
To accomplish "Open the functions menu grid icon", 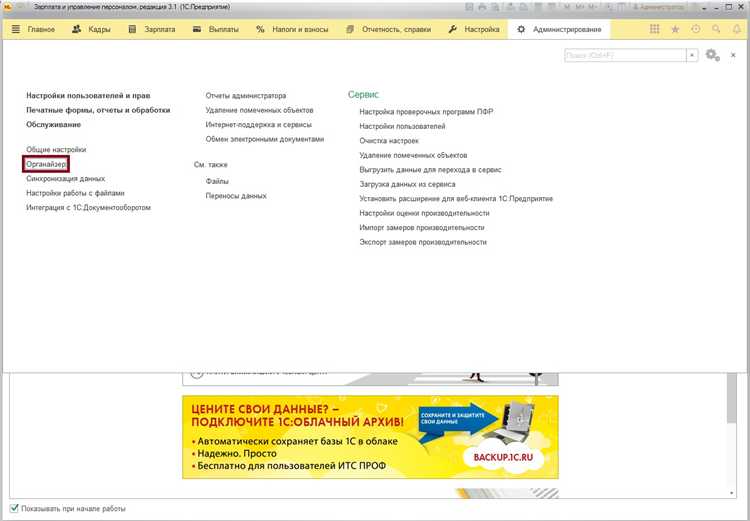I will pos(654,29).
